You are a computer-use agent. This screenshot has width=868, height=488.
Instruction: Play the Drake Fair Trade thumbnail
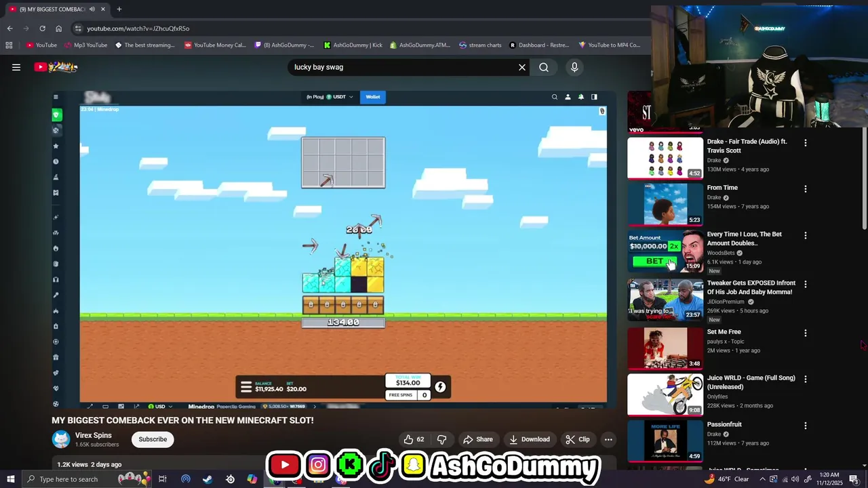tap(665, 159)
